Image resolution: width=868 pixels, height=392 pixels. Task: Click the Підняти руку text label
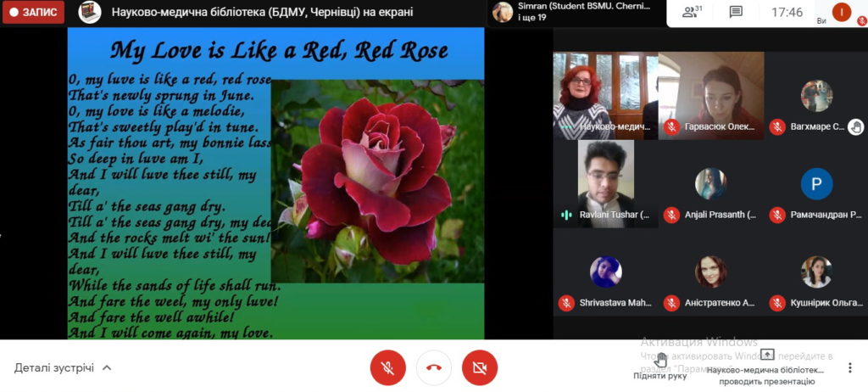pyautogui.click(x=659, y=376)
